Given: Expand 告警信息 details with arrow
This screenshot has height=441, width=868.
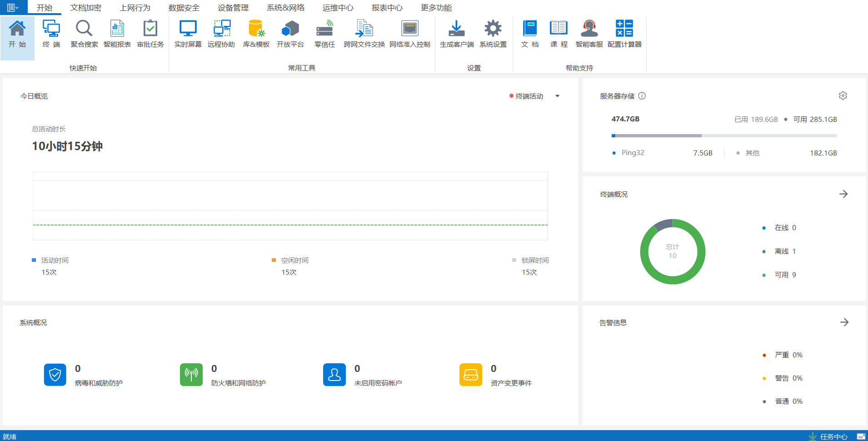Looking at the screenshot, I should (x=844, y=322).
